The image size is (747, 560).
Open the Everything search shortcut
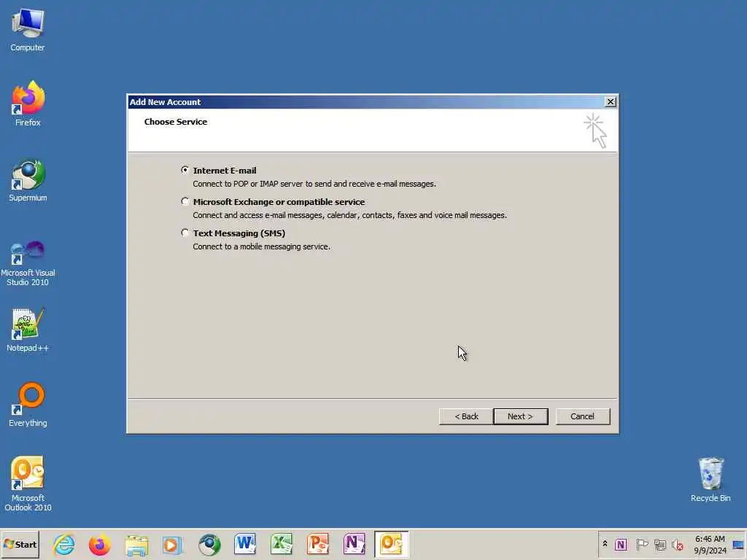(28, 405)
